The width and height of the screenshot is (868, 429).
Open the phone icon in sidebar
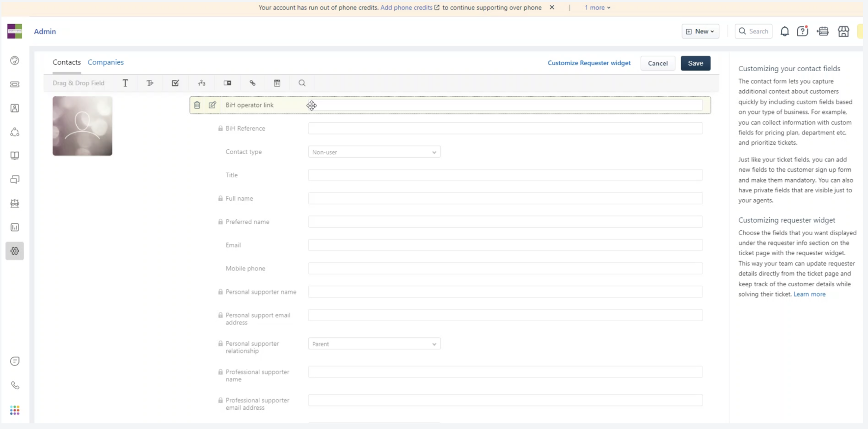pos(15,385)
